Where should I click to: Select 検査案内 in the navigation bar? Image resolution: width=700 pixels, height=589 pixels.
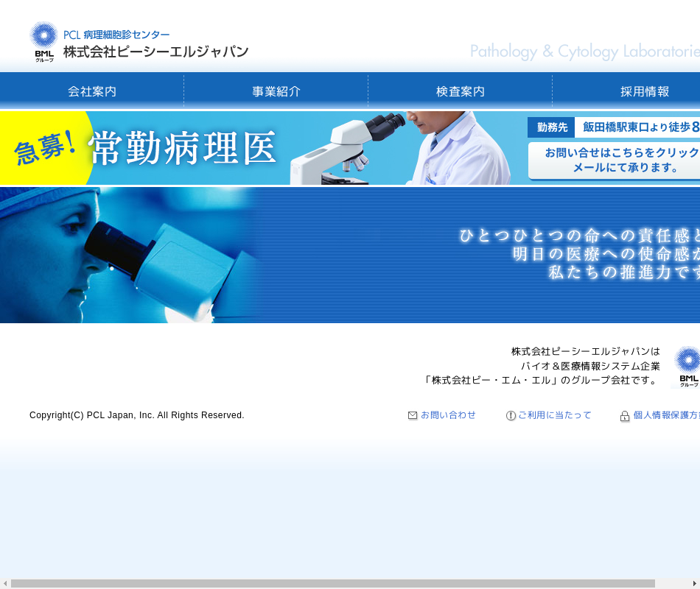click(461, 91)
